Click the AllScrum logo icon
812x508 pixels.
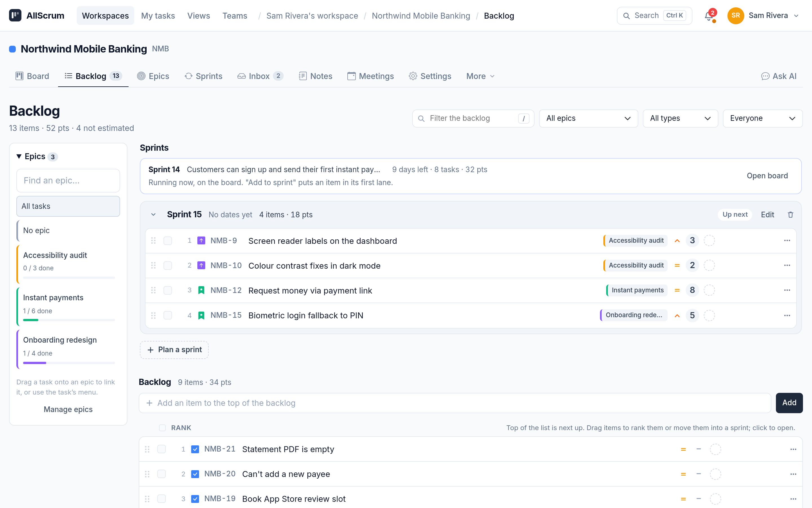click(x=15, y=16)
